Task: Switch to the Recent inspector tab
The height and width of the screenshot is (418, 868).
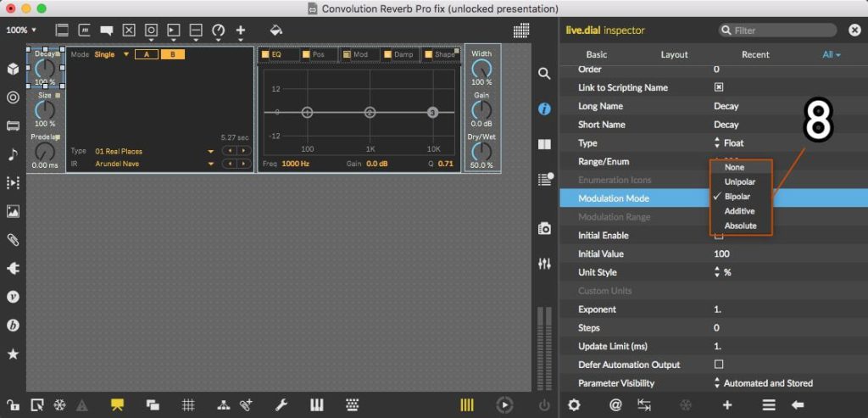Action: [755, 54]
